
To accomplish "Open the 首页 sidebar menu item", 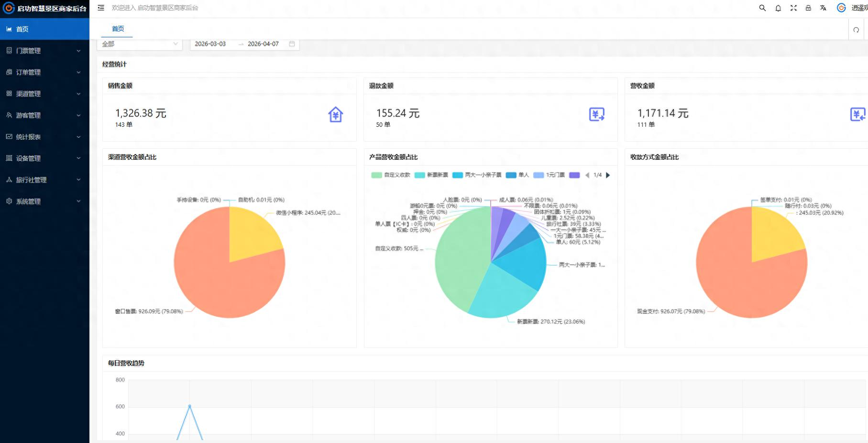I will click(44, 29).
